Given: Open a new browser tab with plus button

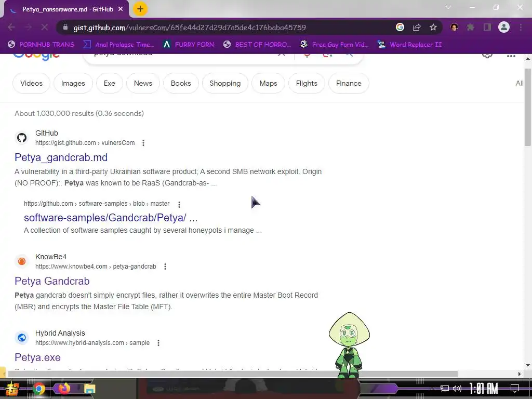Looking at the screenshot, I should point(140,9).
